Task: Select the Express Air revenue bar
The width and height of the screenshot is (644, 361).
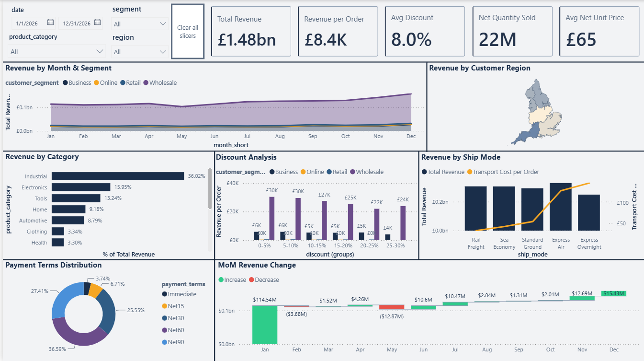Action: pyautogui.click(x=561, y=207)
